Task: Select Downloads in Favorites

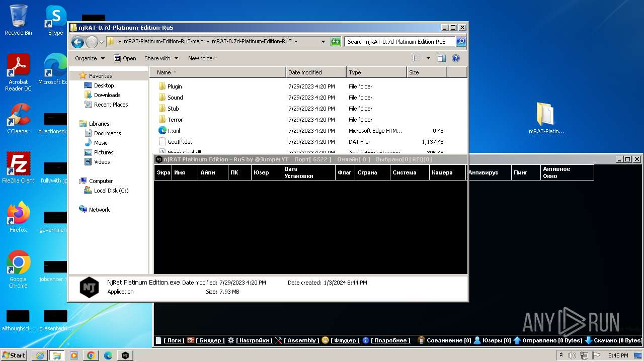Action: (x=107, y=95)
